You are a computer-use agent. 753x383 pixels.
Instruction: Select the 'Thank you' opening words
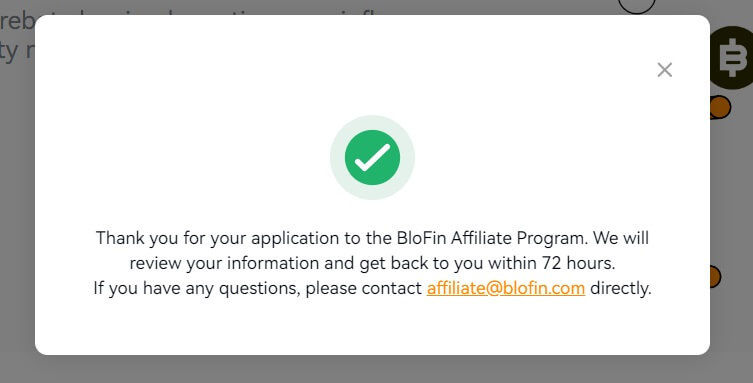[x=120, y=238]
